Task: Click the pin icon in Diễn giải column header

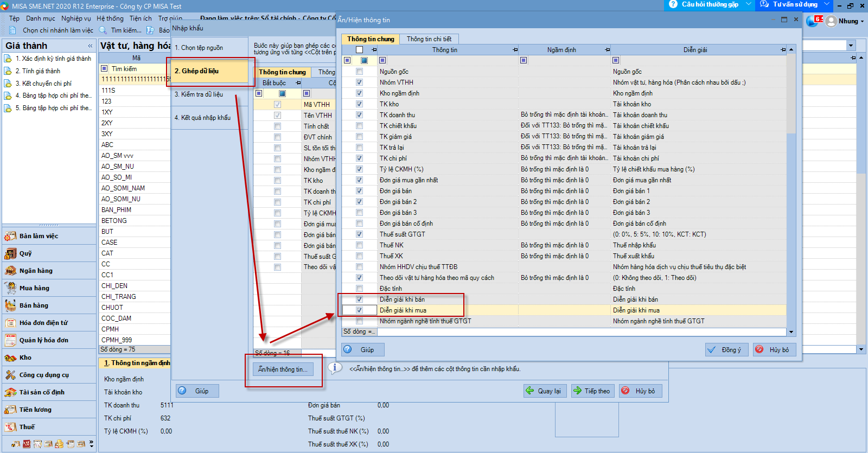Action: coord(783,50)
